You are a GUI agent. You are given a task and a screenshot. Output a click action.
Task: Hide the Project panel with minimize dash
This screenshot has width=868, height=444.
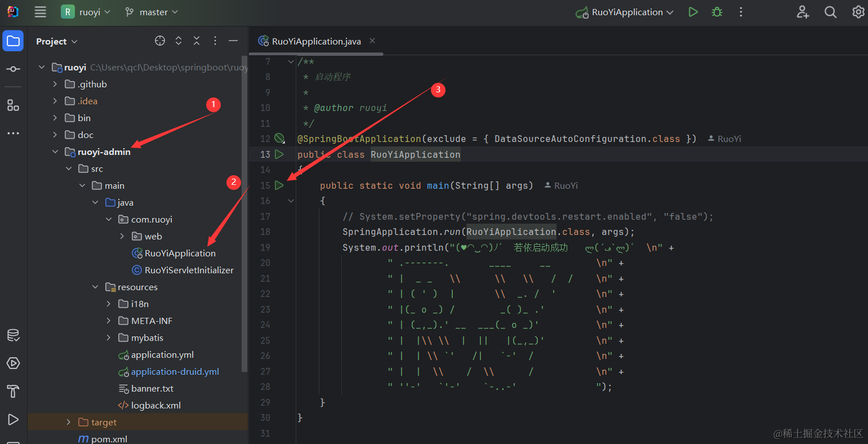pyautogui.click(x=233, y=41)
